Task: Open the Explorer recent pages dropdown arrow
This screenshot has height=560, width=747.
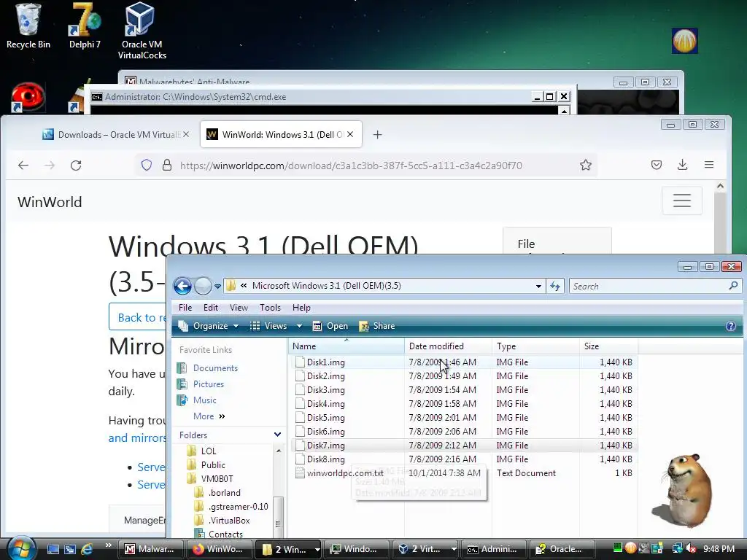Action: pos(217,286)
